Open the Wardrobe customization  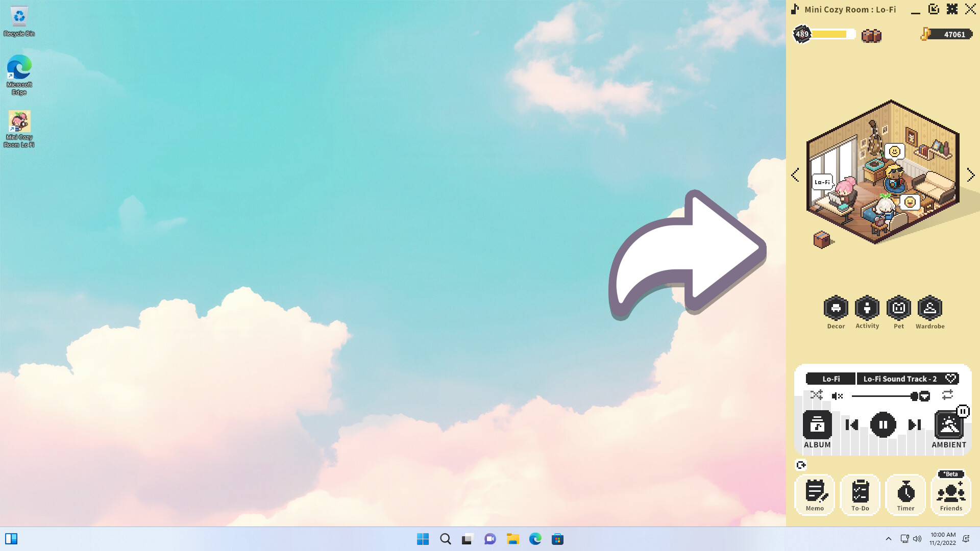tap(930, 308)
